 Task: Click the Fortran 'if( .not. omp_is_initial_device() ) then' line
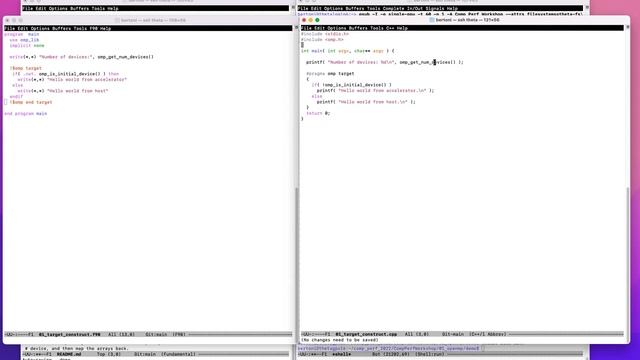tap(65, 74)
